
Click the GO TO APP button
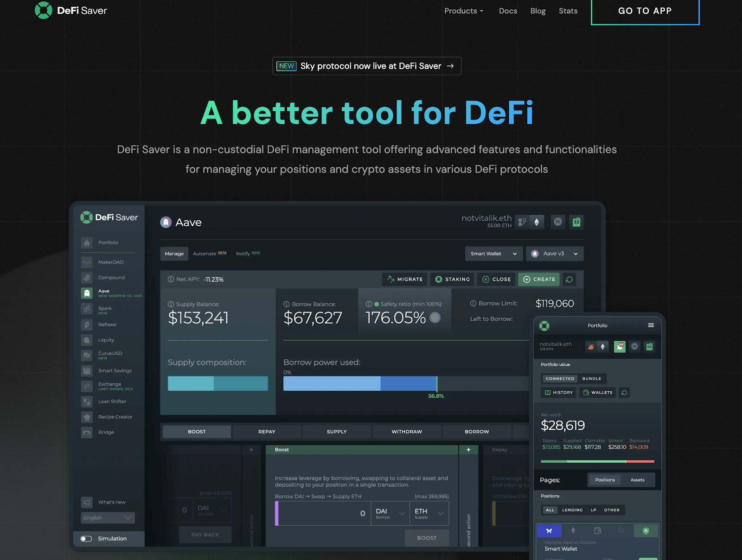tap(645, 11)
